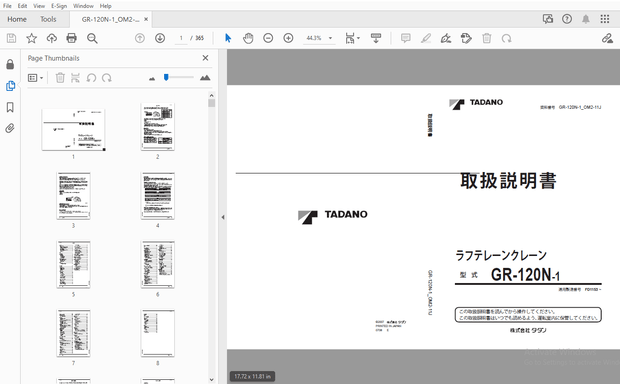Click the stamp tool icon

(466, 38)
